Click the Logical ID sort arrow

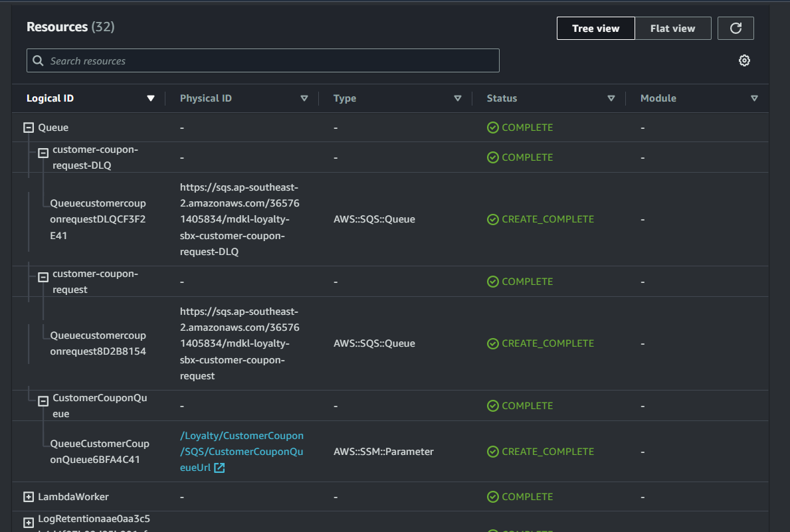click(151, 98)
